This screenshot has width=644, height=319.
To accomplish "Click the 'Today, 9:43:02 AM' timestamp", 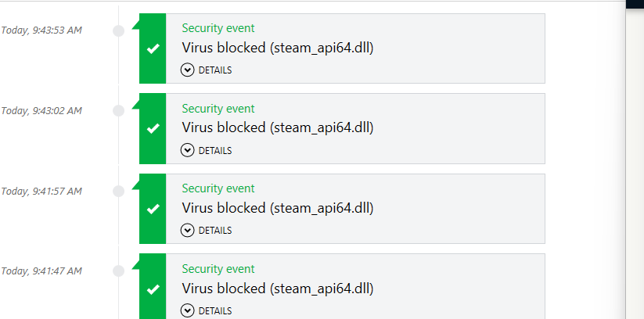I will (x=41, y=111).
